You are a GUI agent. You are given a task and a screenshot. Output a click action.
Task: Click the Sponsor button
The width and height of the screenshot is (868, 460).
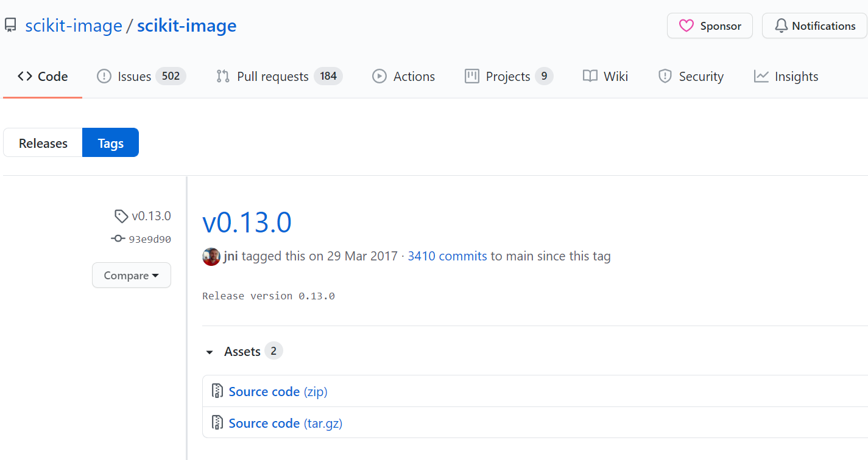[x=710, y=26]
